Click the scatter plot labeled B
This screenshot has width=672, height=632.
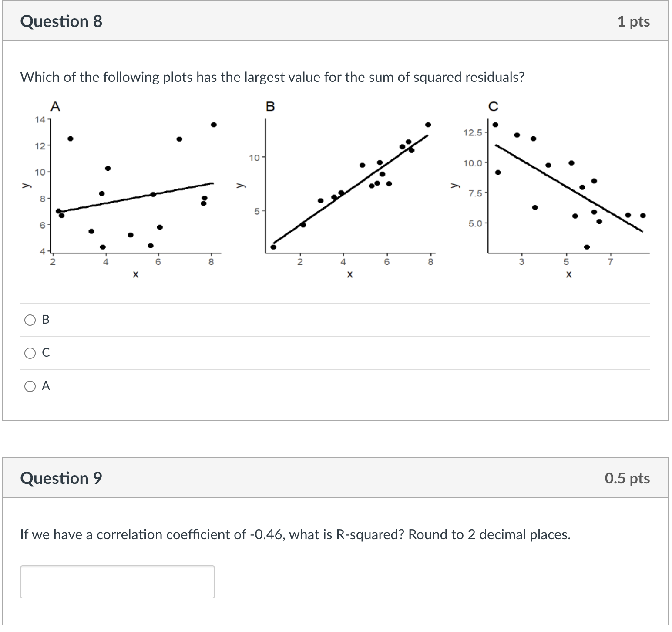(x=348, y=183)
